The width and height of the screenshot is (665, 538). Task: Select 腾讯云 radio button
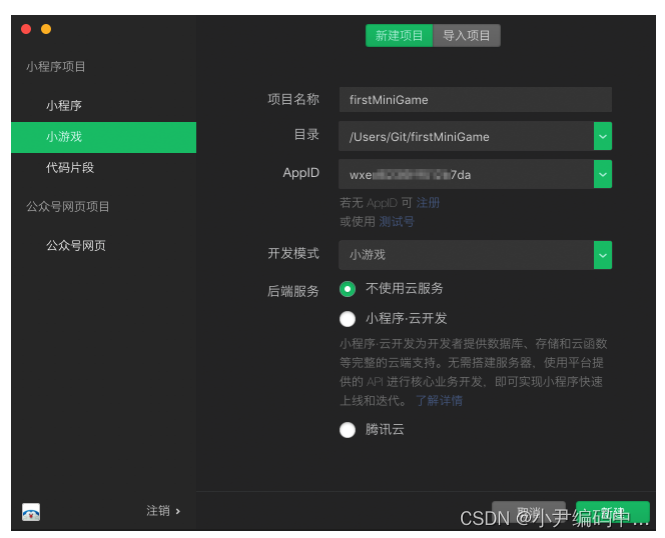[x=347, y=430]
